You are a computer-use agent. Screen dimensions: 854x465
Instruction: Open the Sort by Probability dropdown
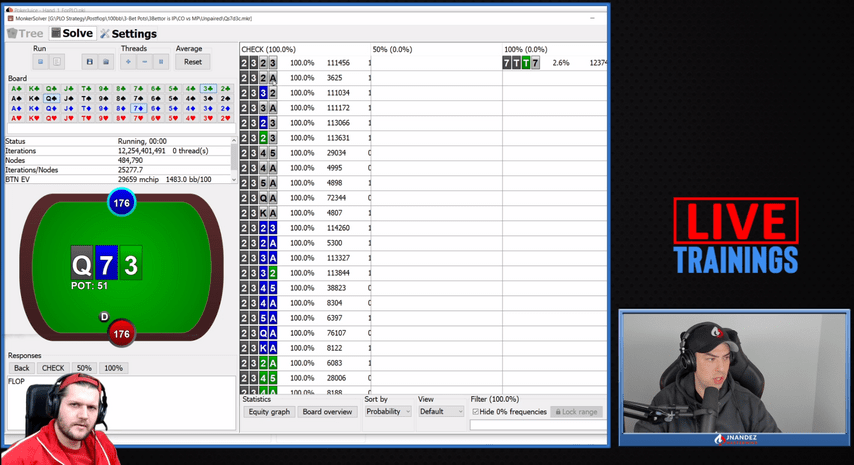point(388,412)
